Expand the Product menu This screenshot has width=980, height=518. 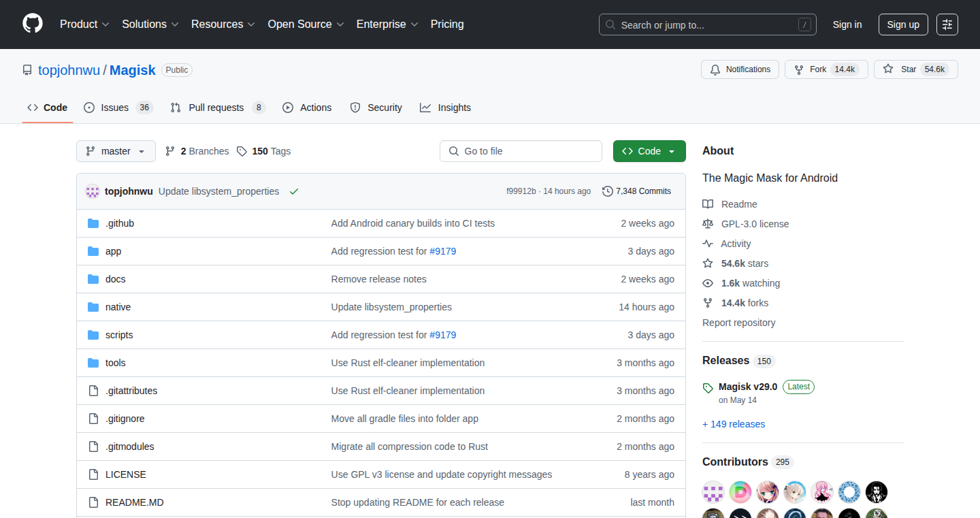click(x=84, y=24)
